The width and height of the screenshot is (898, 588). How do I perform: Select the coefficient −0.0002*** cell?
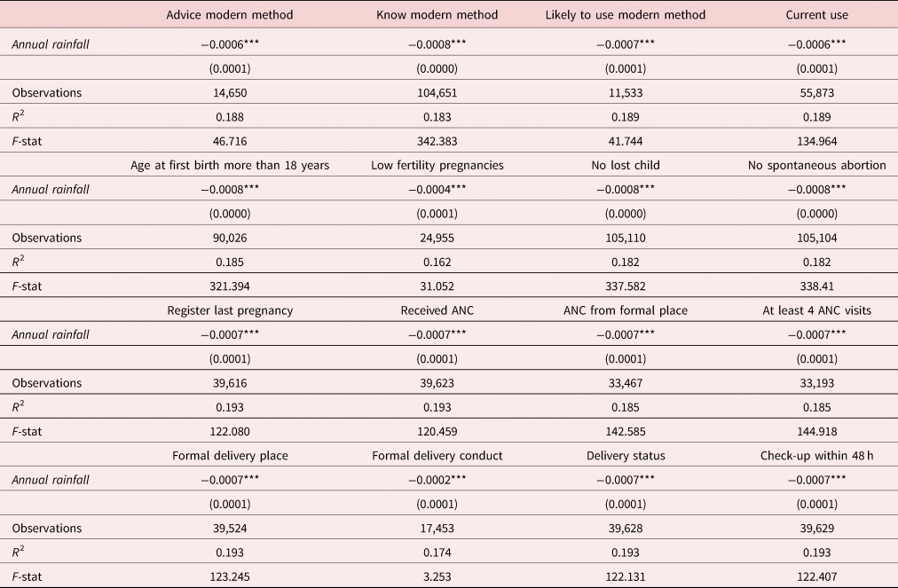coord(437,480)
